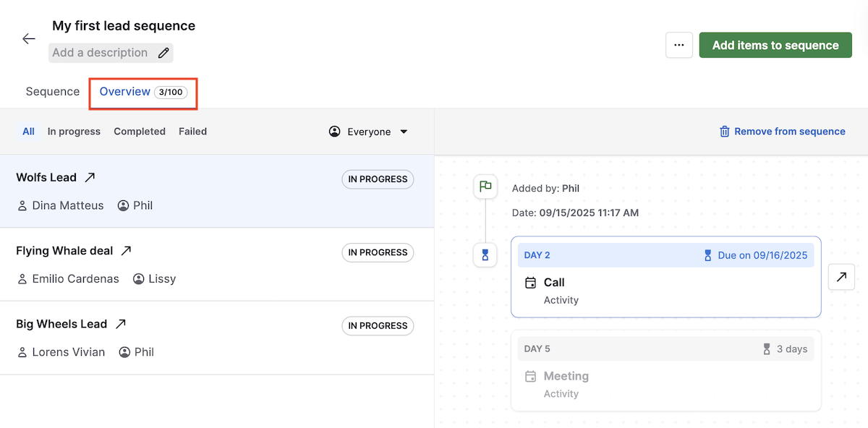Click the green flag icon starting the sequence timeline
868x428 pixels.
click(485, 186)
